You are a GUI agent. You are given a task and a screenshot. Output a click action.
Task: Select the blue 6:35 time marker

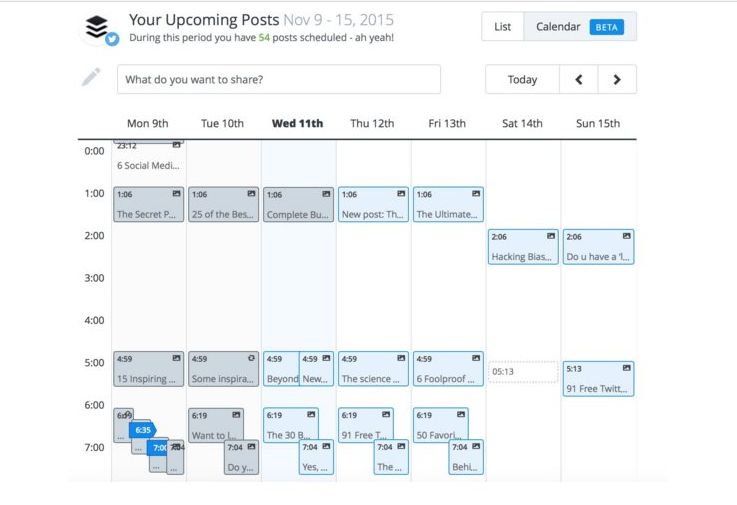pos(142,430)
